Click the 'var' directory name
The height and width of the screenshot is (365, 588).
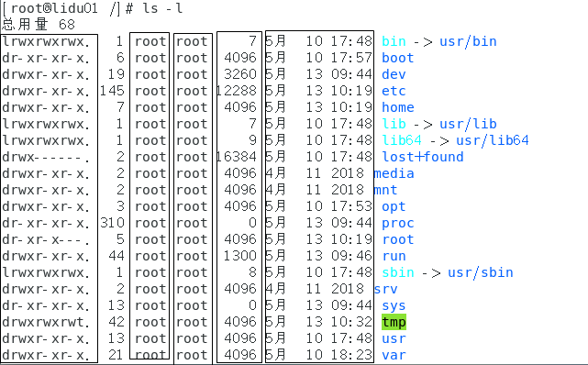click(x=394, y=355)
